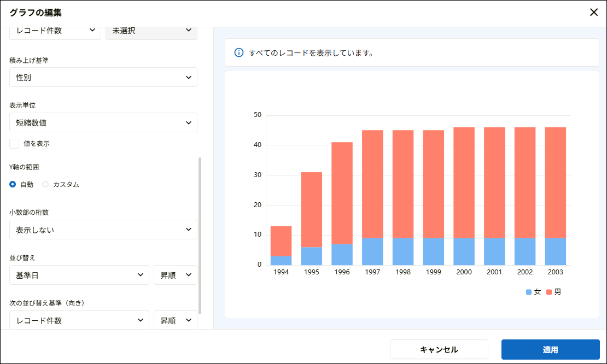
Task: Open the 並び替え dropdown showing 基準日
Action: [79, 275]
